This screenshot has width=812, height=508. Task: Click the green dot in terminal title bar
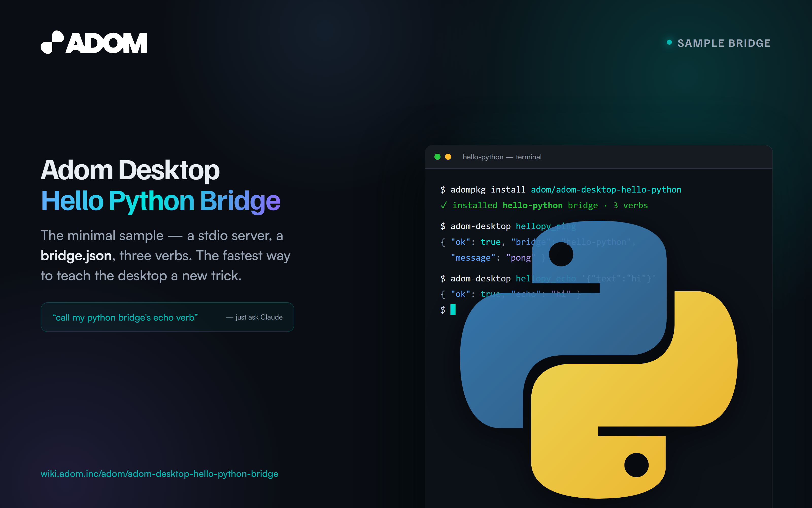pos(437,157)
